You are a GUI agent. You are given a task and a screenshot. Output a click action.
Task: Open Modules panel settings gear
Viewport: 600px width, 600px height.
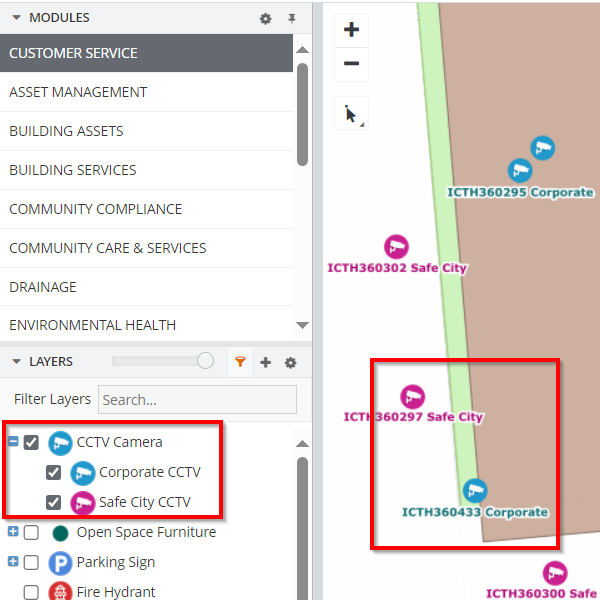pos(265,18)
